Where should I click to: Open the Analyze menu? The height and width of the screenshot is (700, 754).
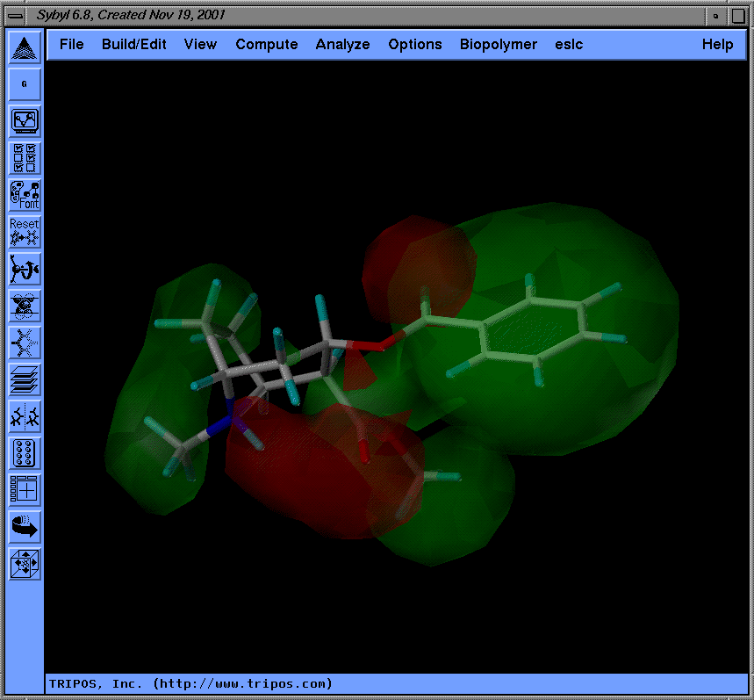point(343,44)
